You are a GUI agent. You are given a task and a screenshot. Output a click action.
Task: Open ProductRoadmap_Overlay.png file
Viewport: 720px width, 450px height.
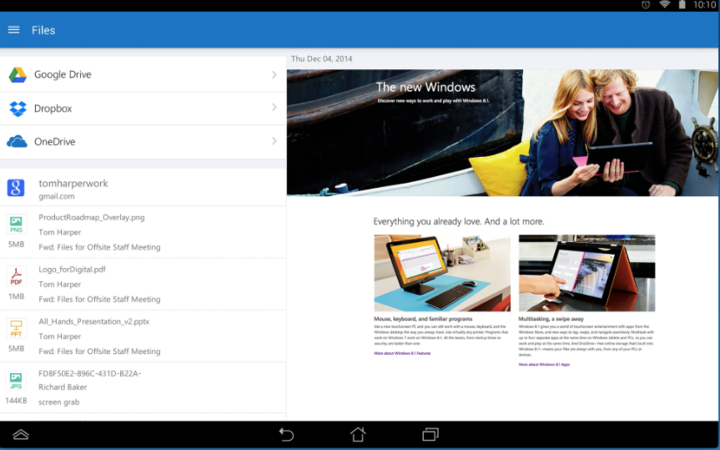[x=143, y=232]
